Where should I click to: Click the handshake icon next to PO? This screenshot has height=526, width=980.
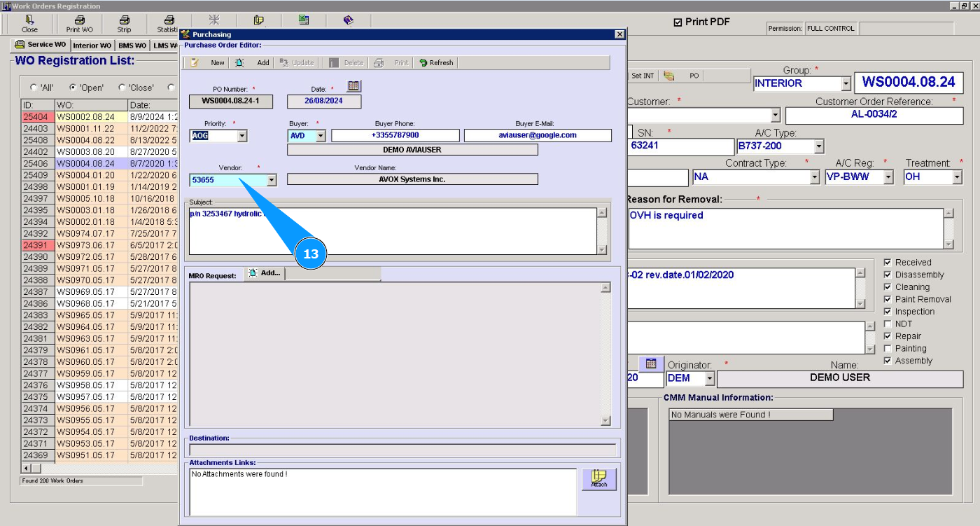[x=669, y=76]
